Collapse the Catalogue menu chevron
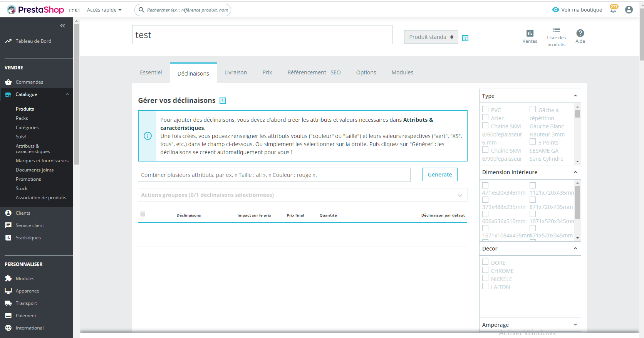The height and width of the screenshot is (338, 644). pos(68,94)
